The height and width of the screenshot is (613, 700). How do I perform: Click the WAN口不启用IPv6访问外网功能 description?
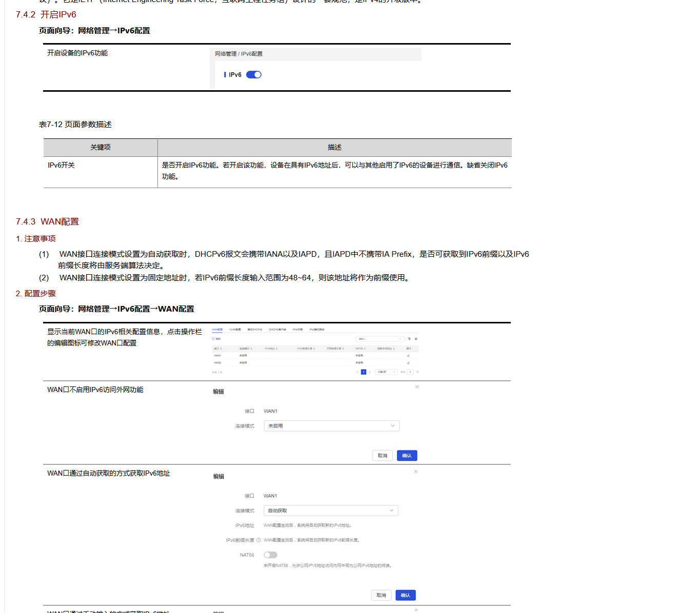[95, 390]
